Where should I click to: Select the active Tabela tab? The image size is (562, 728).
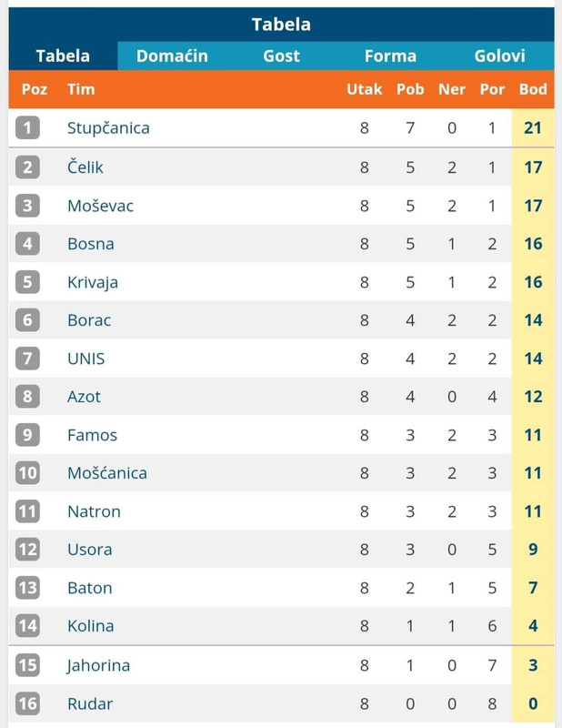click(x=63, y=56)
